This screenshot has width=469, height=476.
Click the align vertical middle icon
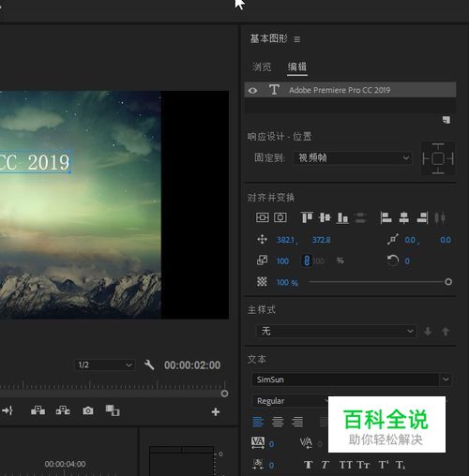click(325, 217)
